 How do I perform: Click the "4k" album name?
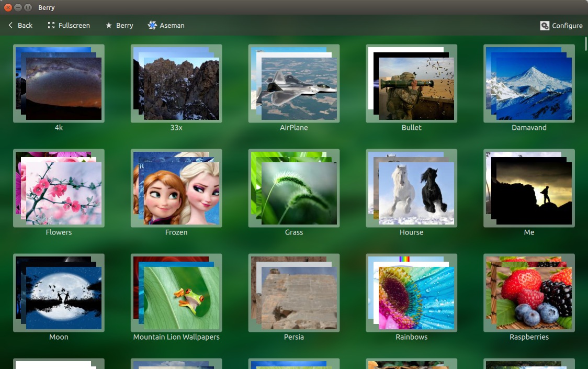point(59,128)
